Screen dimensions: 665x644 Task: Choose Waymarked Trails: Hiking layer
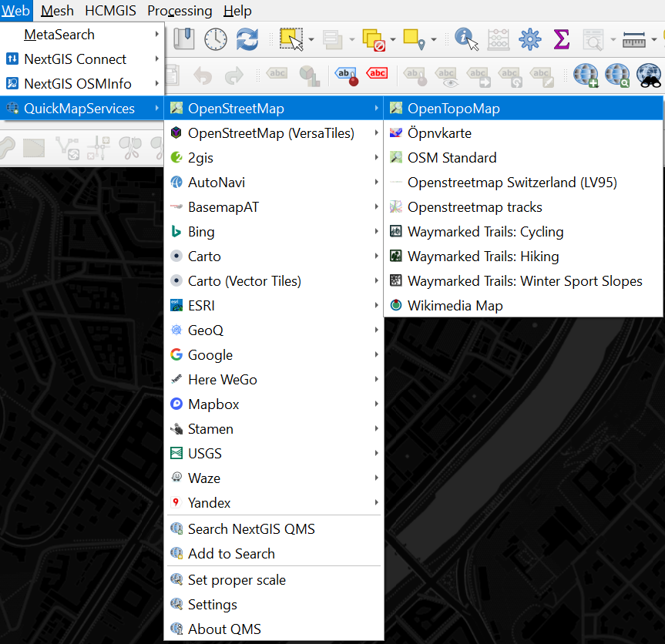482,257
